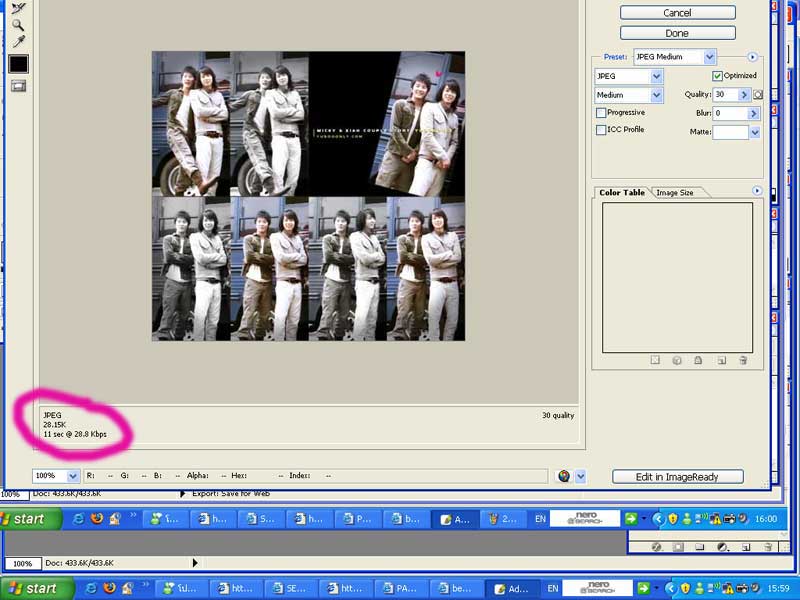Click the '11 sec @ 28.8 Kbps' text

pyautogui.click(x=75, y=434)
